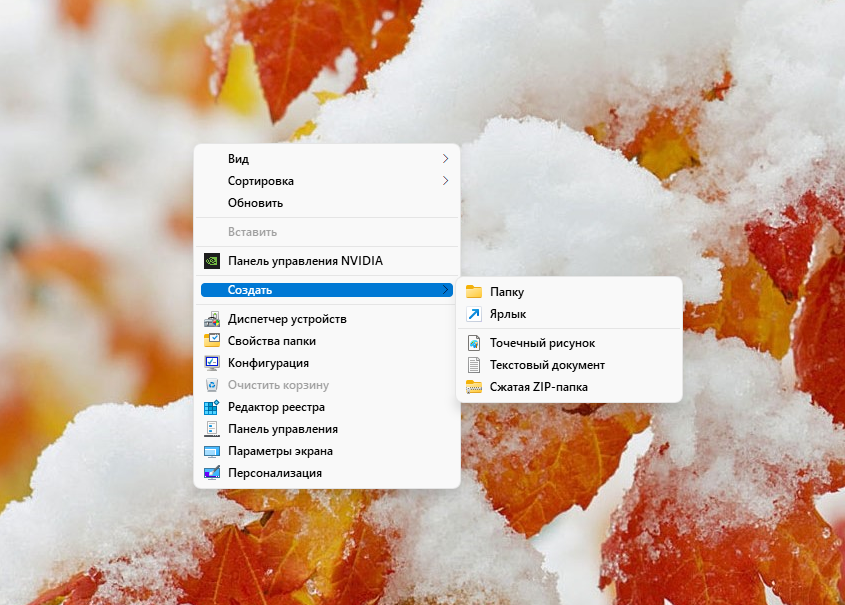Click the greyed Вставить entry

[327, 232]
